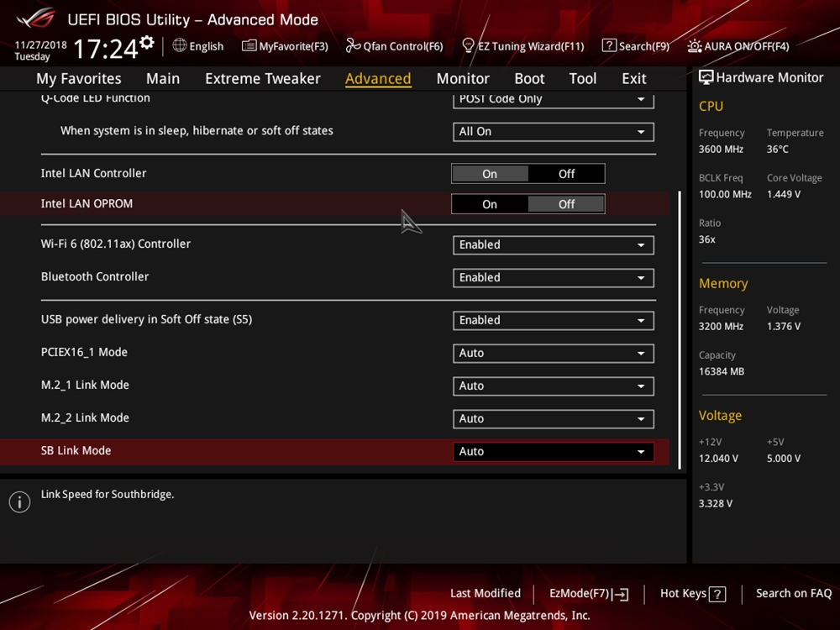
Task: Switch to the Monitor tab
Action: click(x=463, y=79)
